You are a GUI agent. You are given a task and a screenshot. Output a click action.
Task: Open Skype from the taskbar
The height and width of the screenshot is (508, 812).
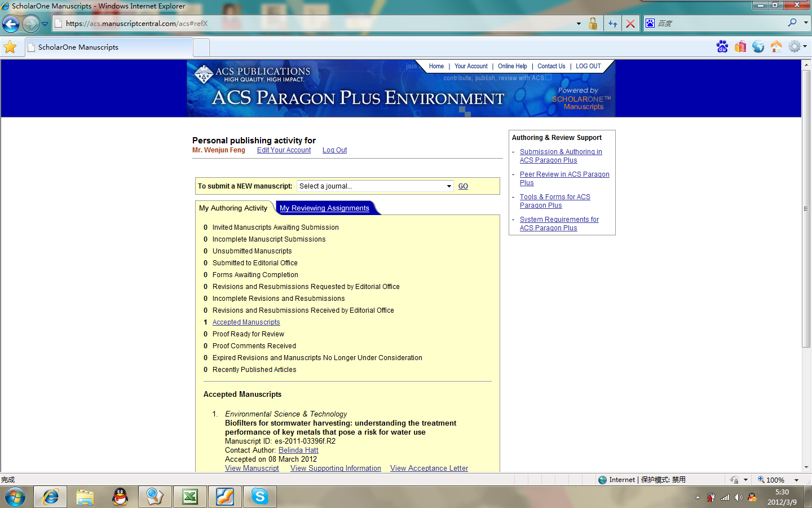[260, 497]
